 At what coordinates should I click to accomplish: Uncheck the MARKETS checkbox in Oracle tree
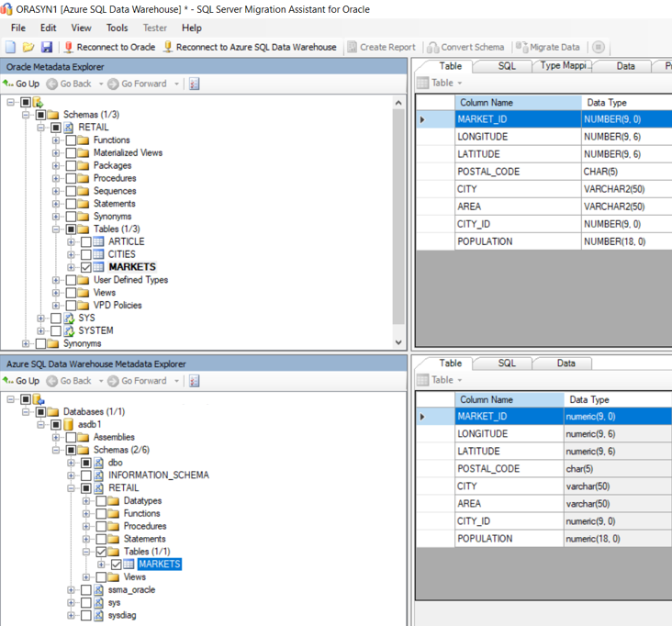click(86, 267)
